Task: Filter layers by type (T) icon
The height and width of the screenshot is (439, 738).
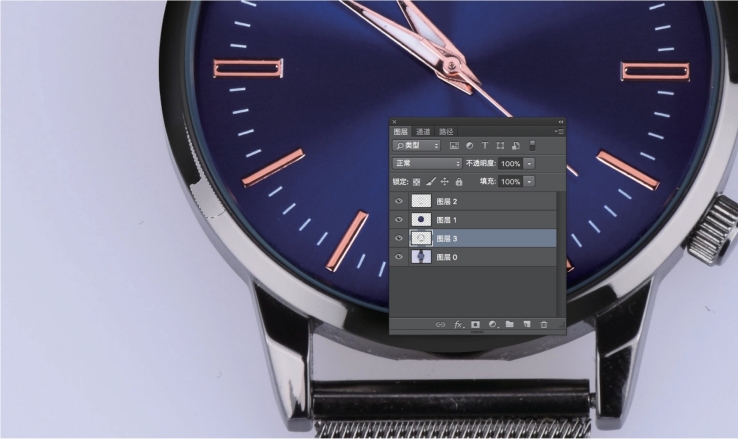Action: [485, 146]
